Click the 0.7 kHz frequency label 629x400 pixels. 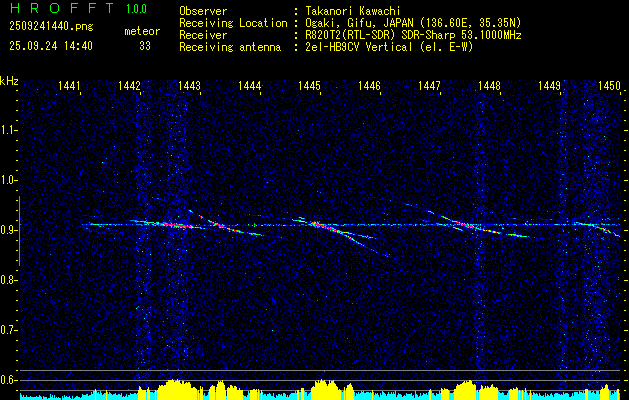(8, 330)
